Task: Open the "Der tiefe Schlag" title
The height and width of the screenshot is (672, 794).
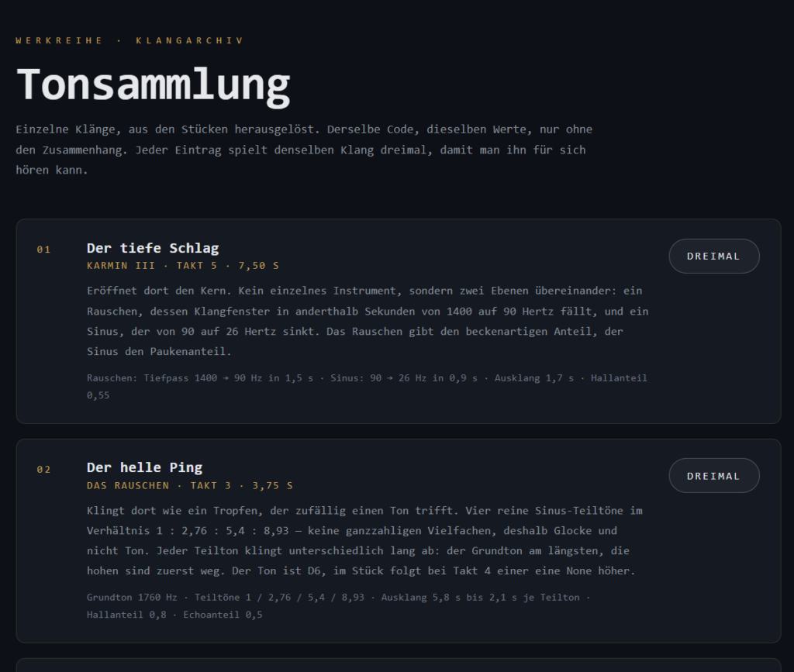Action: (153, 248)
